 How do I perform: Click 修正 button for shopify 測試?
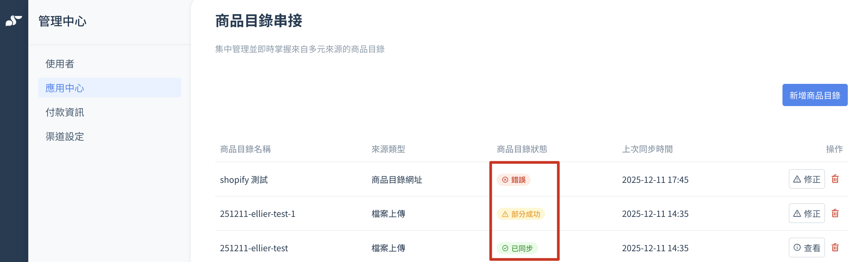tap(807, 179)
